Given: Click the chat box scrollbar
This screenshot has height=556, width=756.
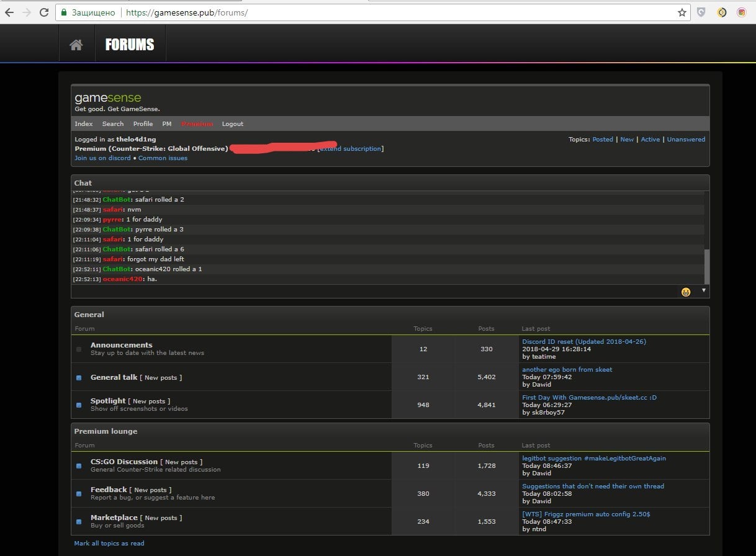Looking at the screenshot, I should coord(706,266).
